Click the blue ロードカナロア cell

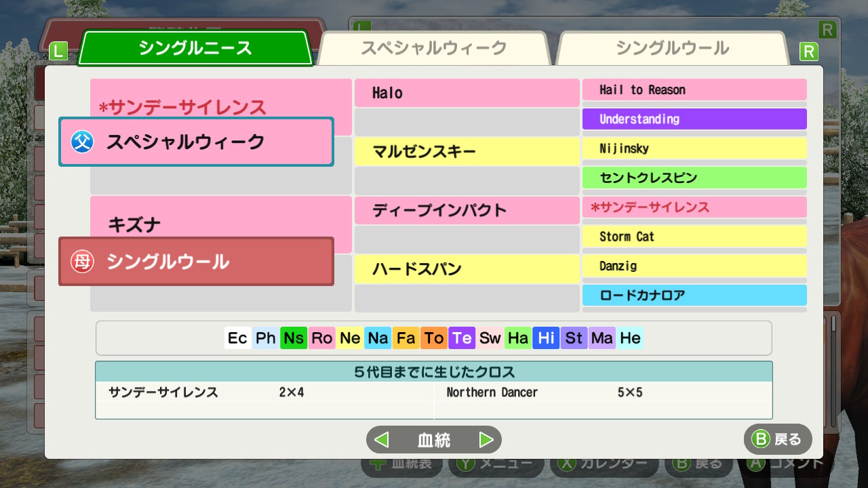(694, 296)
